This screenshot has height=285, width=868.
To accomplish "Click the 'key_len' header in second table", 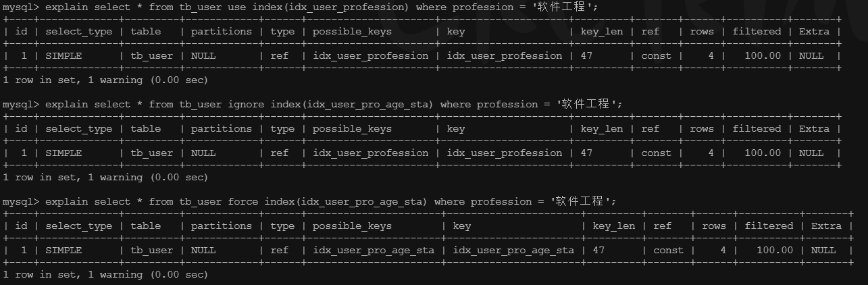I will [602, 129].
